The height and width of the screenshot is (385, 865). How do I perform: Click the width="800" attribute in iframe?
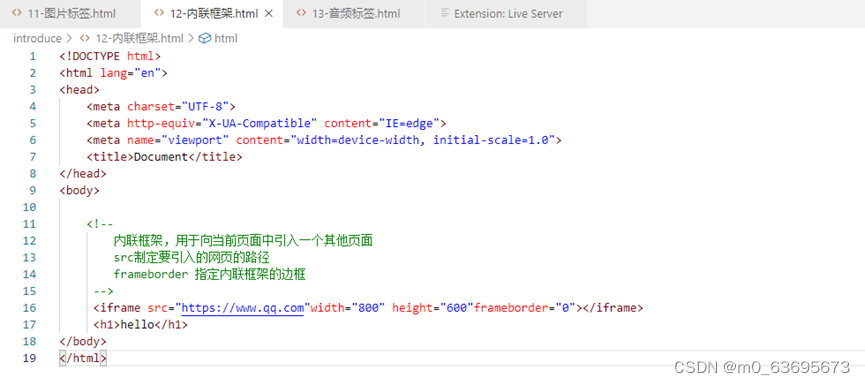348,308
